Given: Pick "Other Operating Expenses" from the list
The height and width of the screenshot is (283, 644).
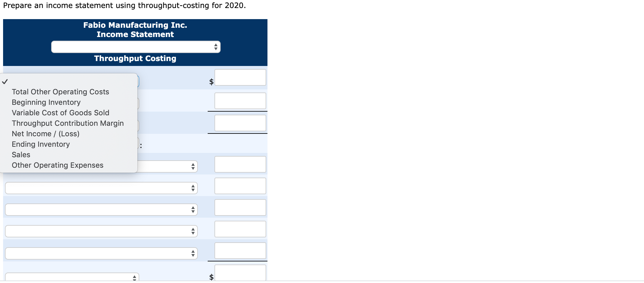Looking at the screenshot, I should tap(57, 165).
